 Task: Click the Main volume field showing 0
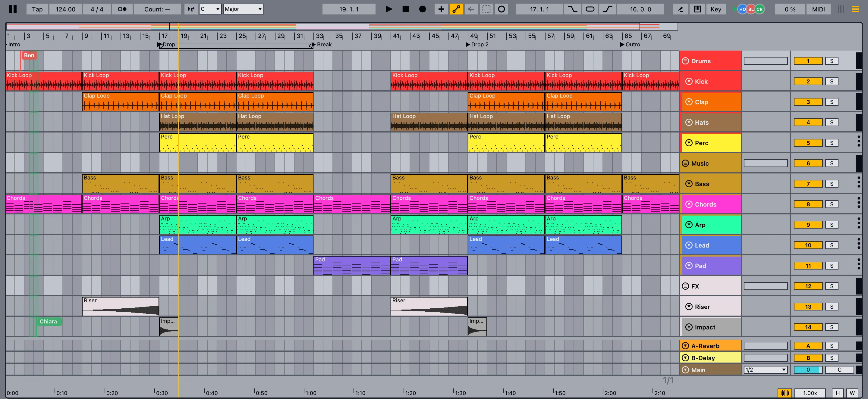coord(808,370)
